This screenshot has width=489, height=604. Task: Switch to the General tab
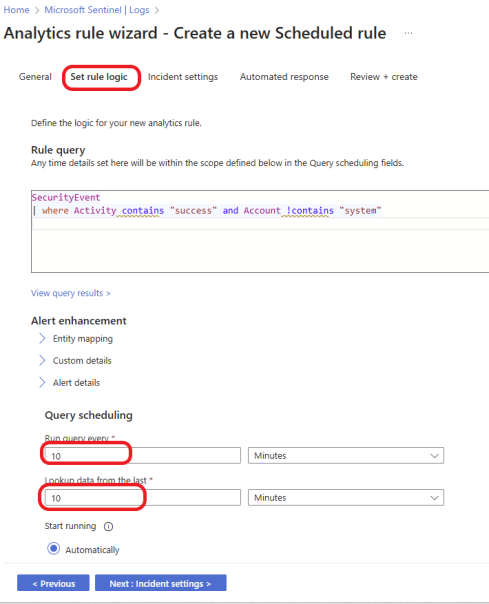35,77
